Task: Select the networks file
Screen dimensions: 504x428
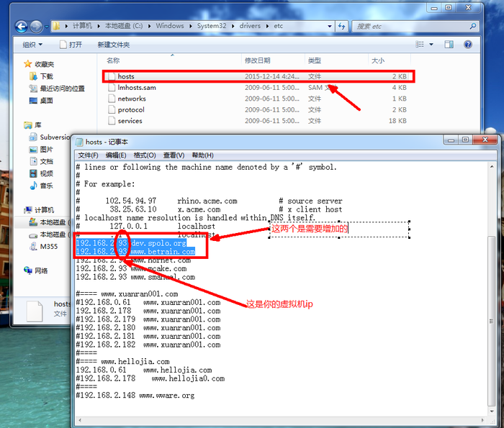Action: (258, 99)
